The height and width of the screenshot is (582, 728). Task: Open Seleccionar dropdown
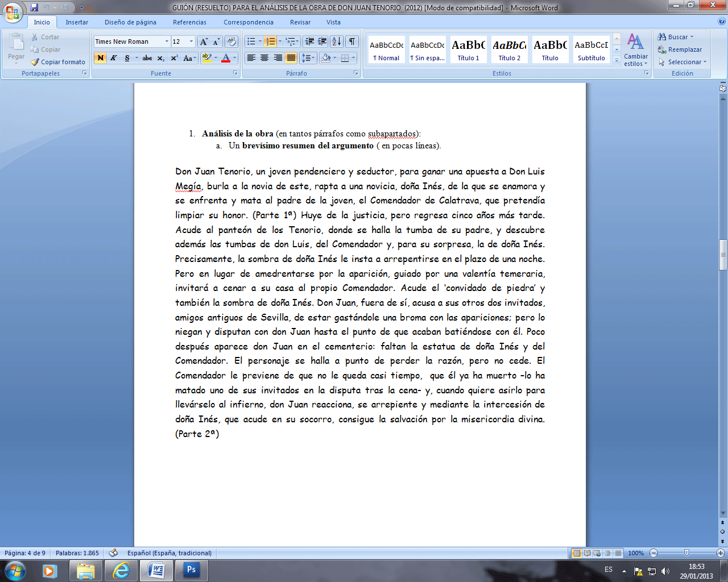[x=682, y=62]
